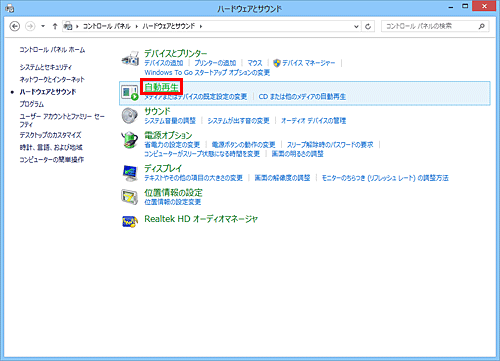Viewport: 500px width, 361px height.
Task: Click the shield icon beside デバイス マネージャー
Action: (x=277, y=63)
